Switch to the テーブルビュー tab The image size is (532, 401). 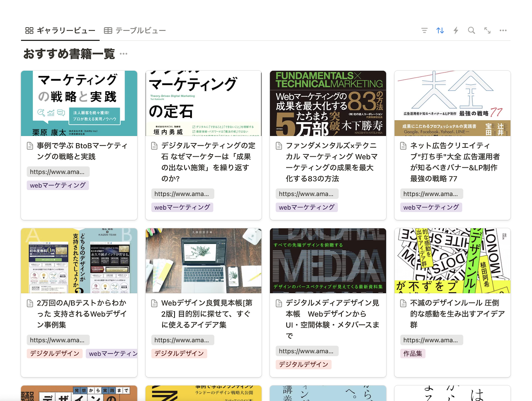coord(135,31)
